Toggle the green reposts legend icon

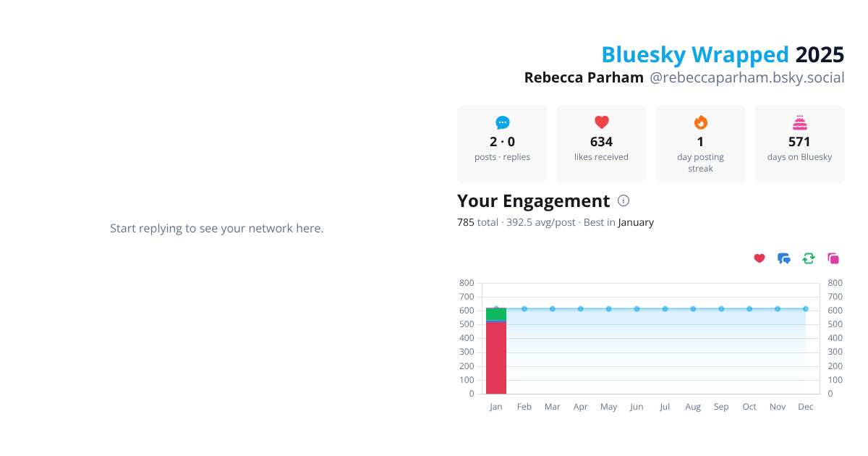[809, 258]
